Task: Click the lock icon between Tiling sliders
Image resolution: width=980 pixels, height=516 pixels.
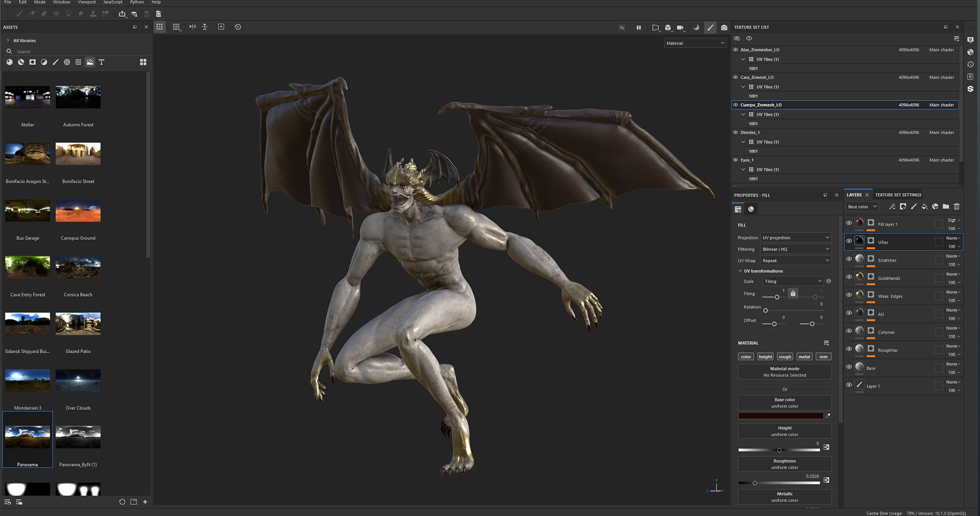Action: [793, 293]
